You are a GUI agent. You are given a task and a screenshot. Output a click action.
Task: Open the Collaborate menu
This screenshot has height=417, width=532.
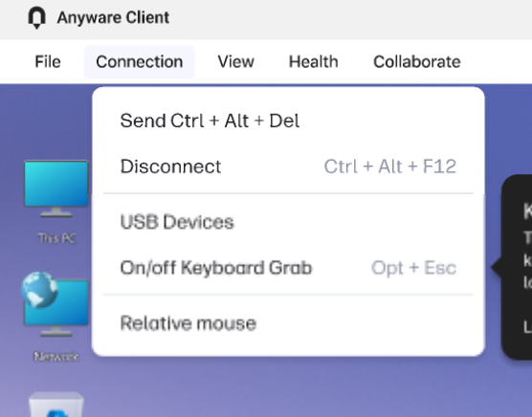pyautogui.click(x=417, y=62)
